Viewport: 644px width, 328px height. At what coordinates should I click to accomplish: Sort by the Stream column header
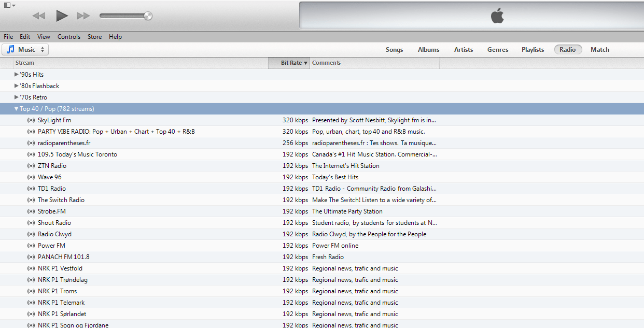[141, 63]
